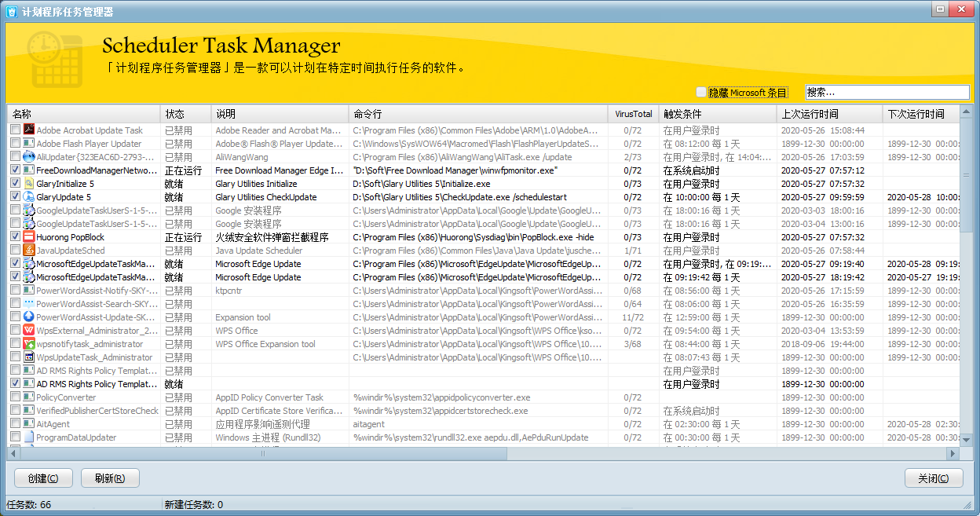This screenshot has height=516, width=980.
Task: Click the vertical scrollbar down arrow
Action: 967,440
